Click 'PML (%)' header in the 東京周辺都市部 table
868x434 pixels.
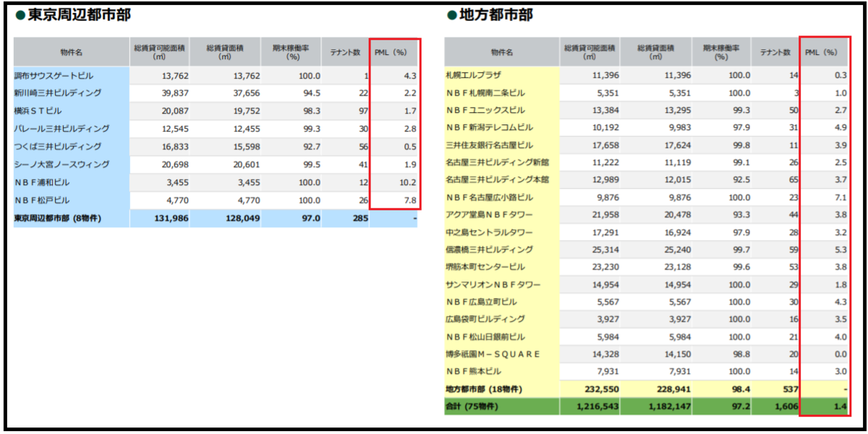(x=390, y=52)
